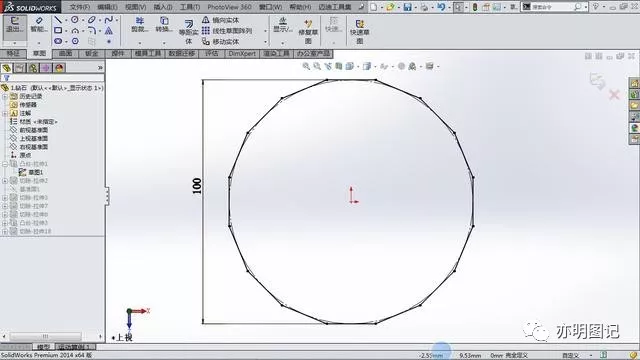Select the Sketch Fillet tool
The image size is (640, 360).
pos(92,31)
